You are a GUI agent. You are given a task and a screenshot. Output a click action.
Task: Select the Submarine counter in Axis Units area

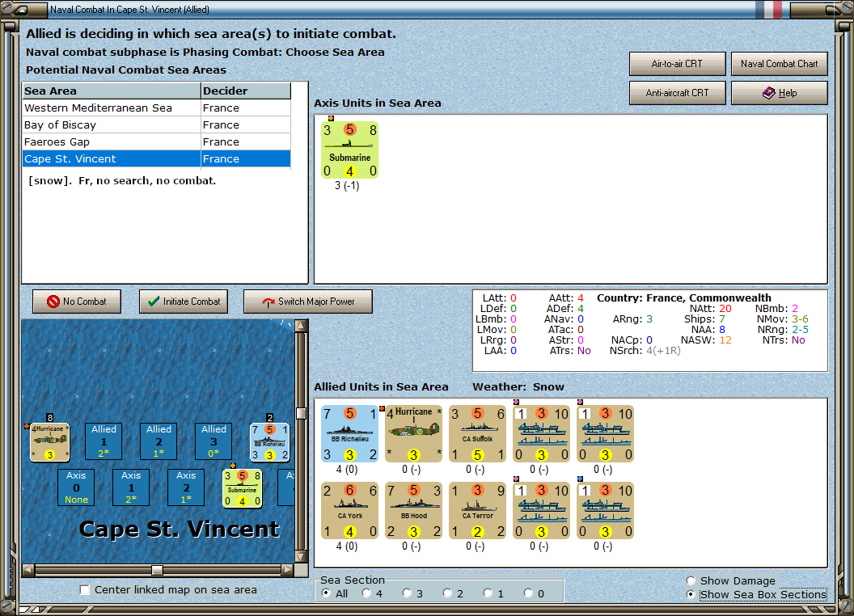click(349, 150)
